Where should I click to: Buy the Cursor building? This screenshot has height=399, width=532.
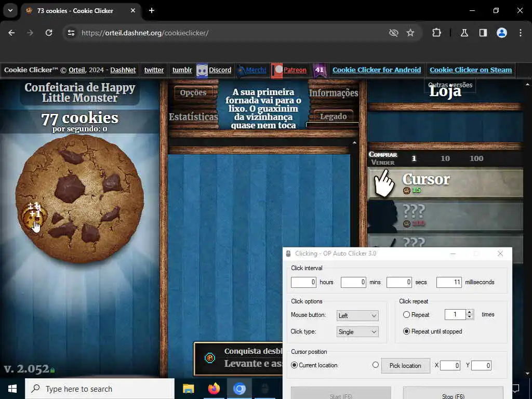click(445, 183)
